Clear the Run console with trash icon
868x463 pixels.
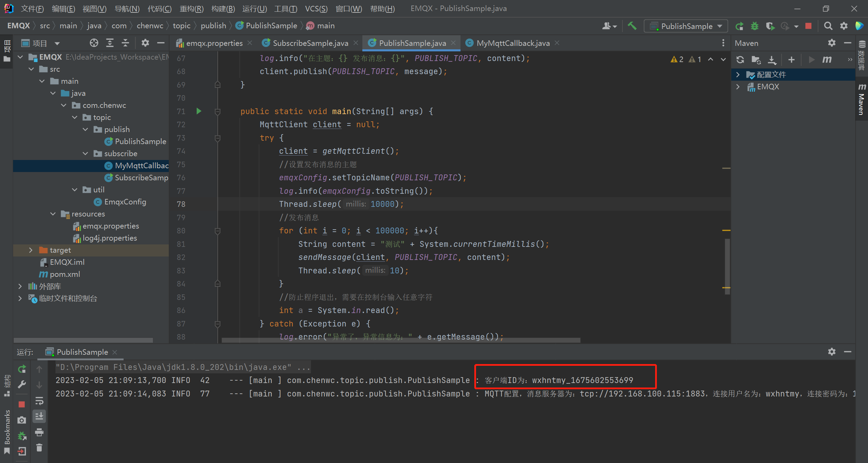coord(39,448)
